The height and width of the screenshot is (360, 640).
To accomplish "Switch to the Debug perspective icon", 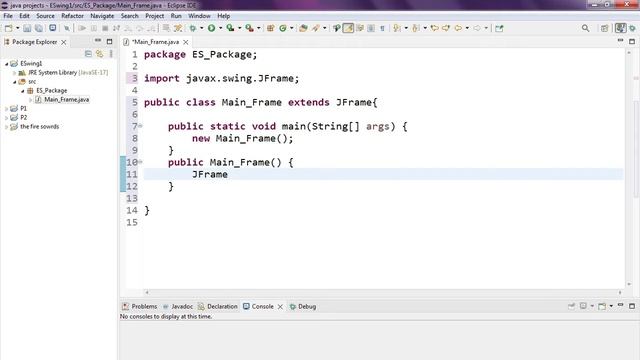I will [x=633, y=28].
